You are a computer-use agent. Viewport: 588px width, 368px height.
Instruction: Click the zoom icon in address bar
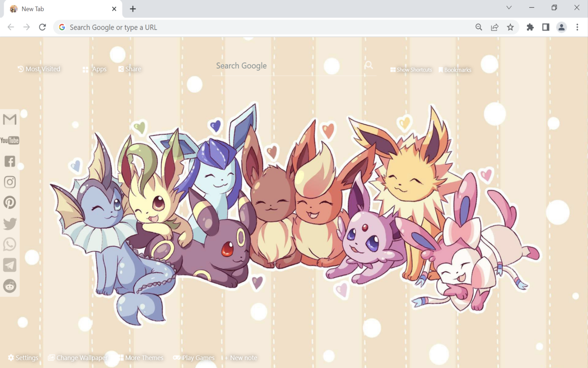coord(479,27)
